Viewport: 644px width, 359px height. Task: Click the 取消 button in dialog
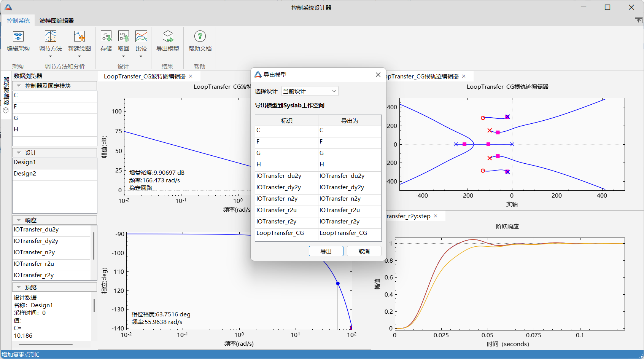(x=364, y=251)
